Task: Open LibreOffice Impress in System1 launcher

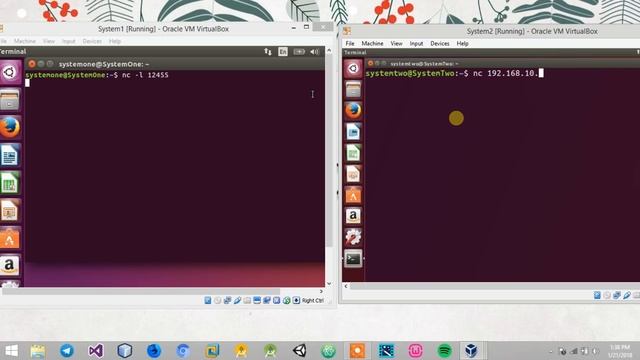Action: pyautogui.click(x=10, y=211)
